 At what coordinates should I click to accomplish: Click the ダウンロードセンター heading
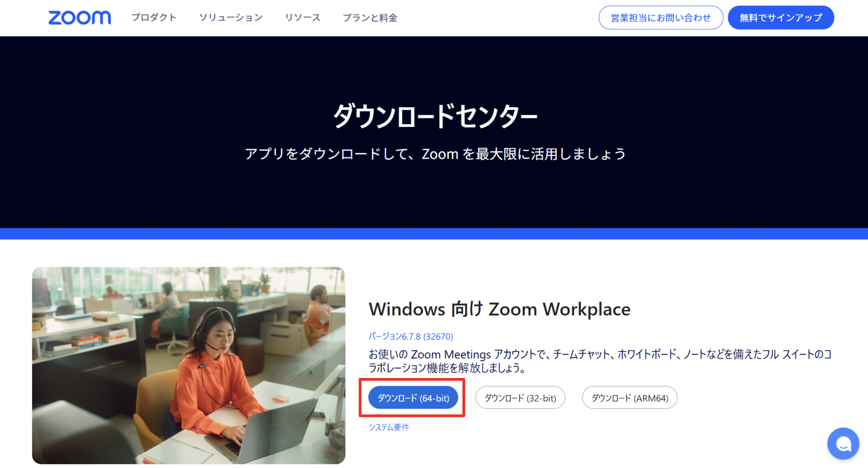(435, 116)
